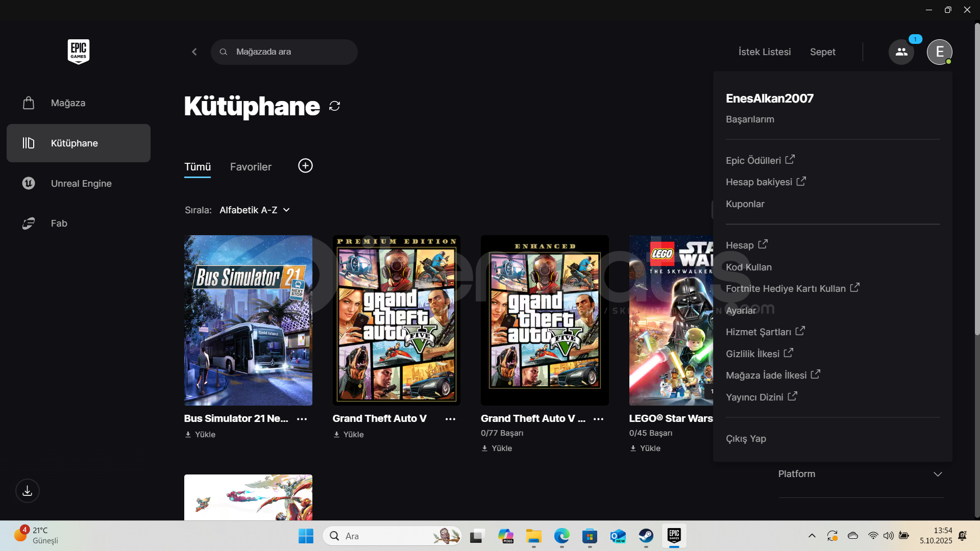Refresh the Kütüphane library list
Image resolution: width=980 pixels, height=551 pixels.
click(x=334, y=106)
